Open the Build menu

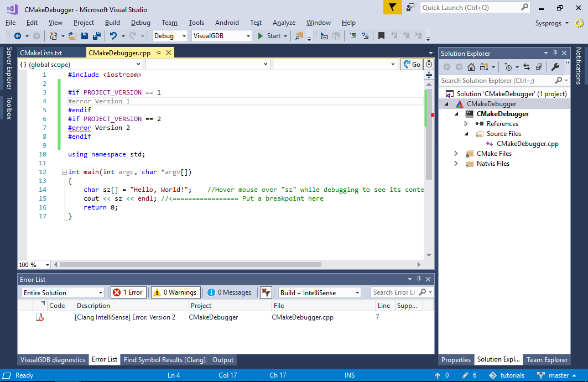click(x=112, y=23)
